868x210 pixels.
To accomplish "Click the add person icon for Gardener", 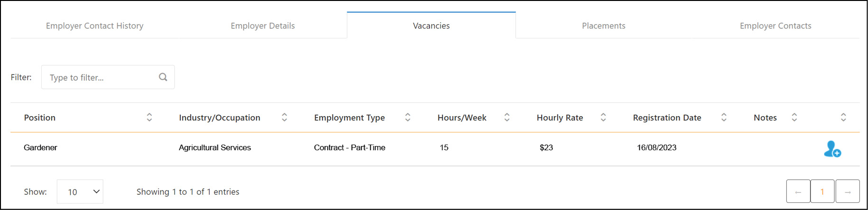I will click(x=832, y=149).
